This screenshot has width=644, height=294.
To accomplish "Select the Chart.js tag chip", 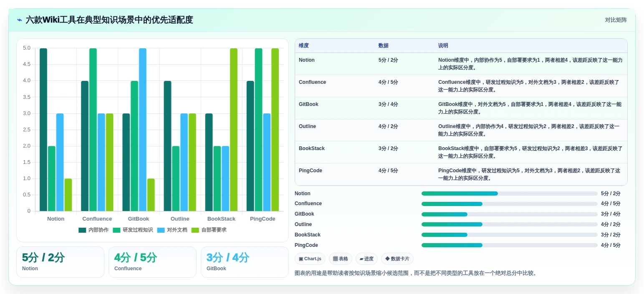I will point(310,259).
